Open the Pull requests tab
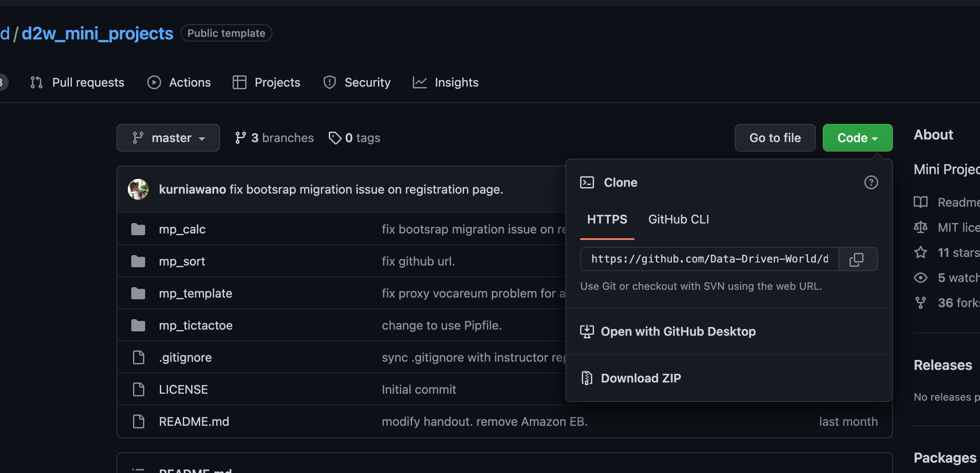 tap(77, 82)
